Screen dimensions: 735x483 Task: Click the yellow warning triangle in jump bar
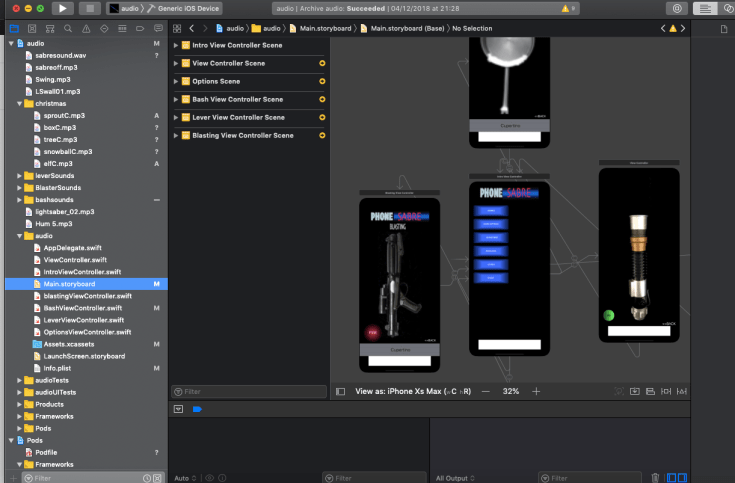coord(673,29)
